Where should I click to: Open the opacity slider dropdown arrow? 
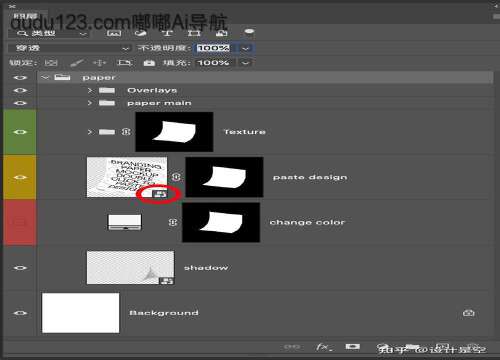246,48
